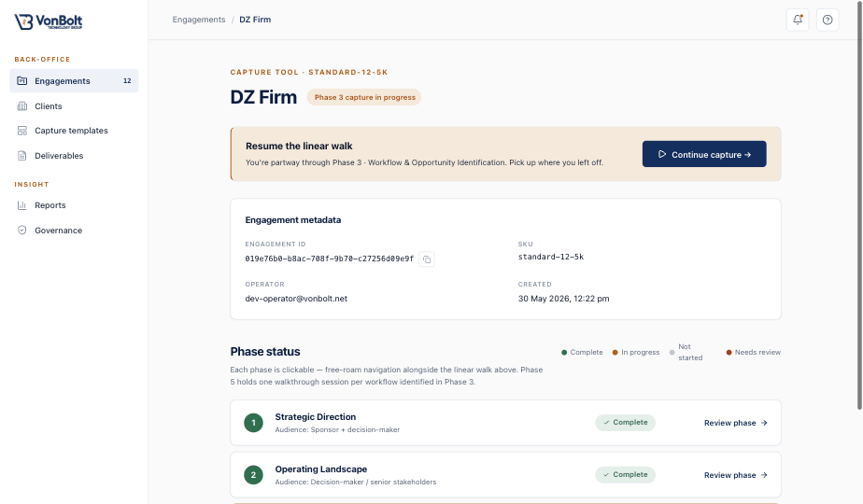Review phase for Strategic Direction

(735, 423)
